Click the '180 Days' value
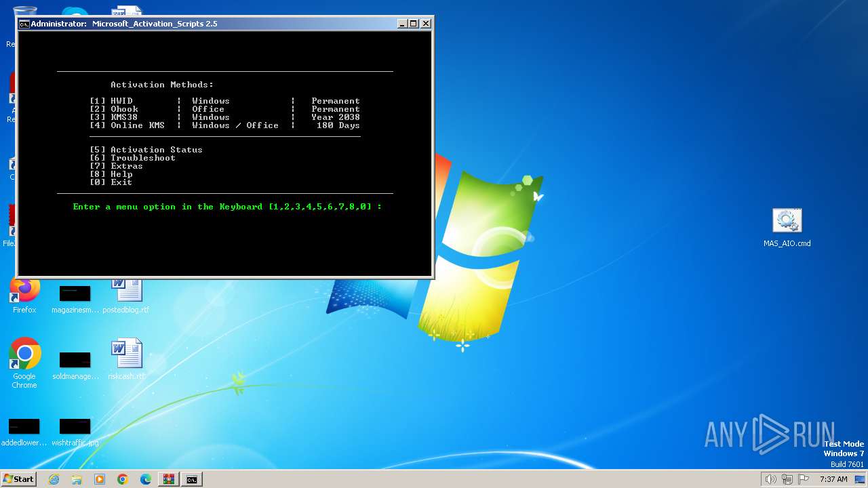Image resolution: width=868 pixels, height=488 pixels. (338, 125)
